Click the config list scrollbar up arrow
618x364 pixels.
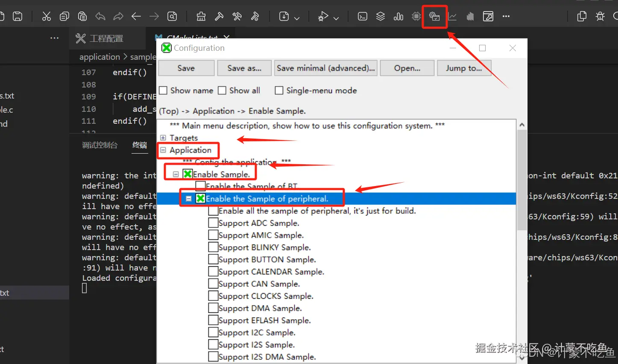click(521, 125)
